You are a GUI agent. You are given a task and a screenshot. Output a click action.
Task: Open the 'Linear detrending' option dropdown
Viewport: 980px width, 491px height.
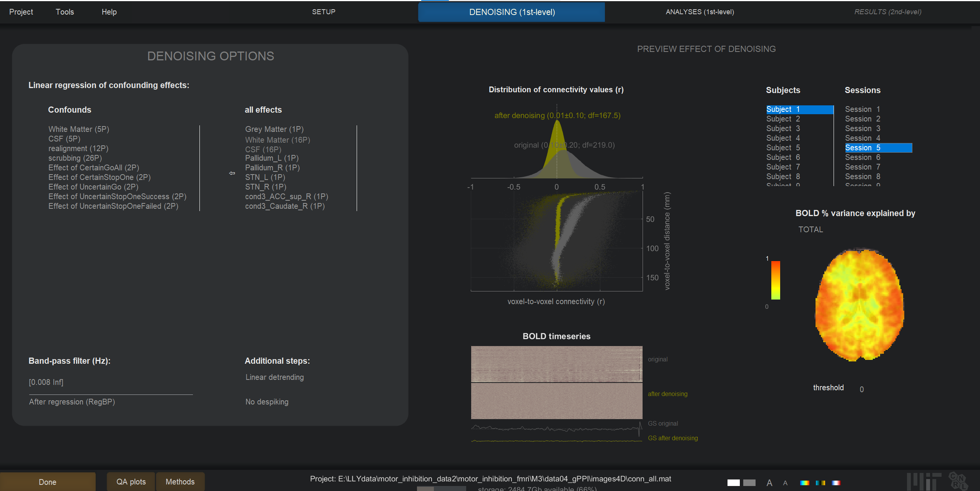tap(274, 377)
